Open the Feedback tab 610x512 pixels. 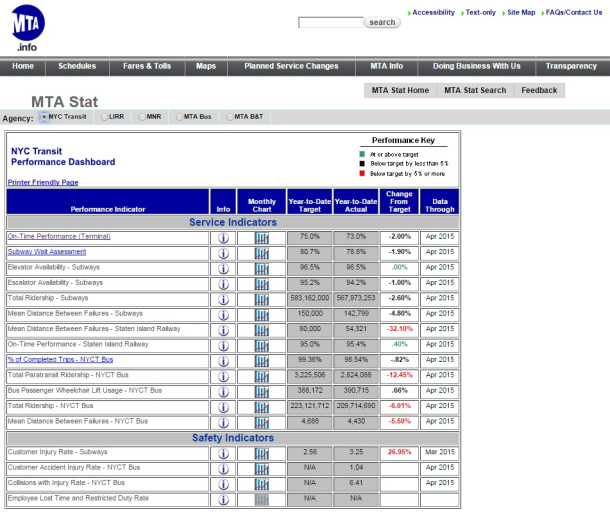(x=539, y=90)
